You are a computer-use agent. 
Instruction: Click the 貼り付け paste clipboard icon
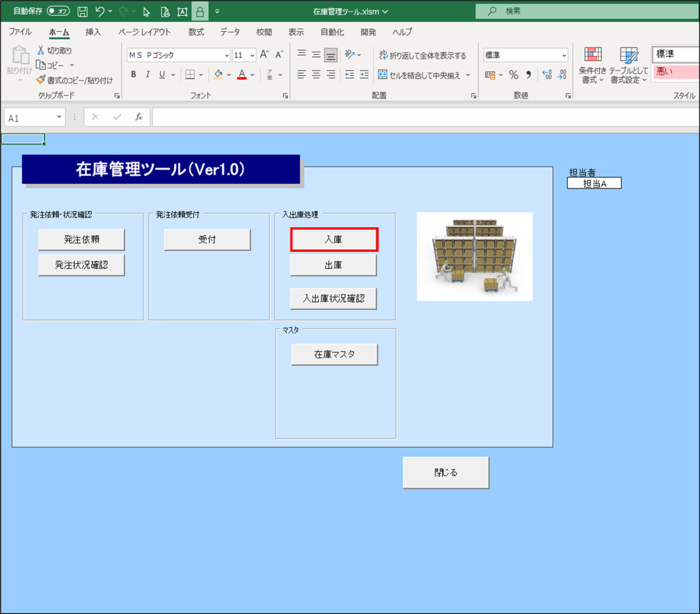click(20, 55)
